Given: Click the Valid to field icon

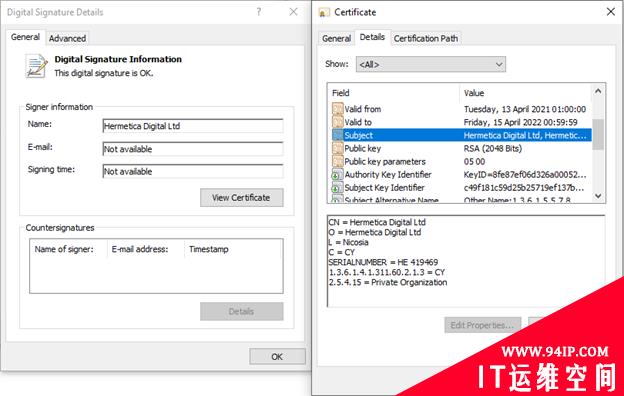Looking at the screenshot, I should coord(337,122).
